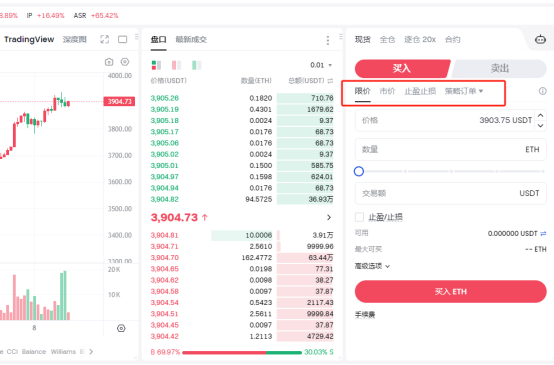Screen dimensions: 554x365
Task: Click the buy/sell ratio bar 69.97%
Action: click(242, 352)
